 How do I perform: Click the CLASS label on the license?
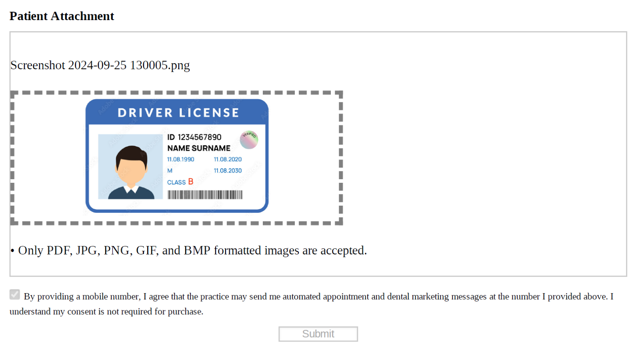click(176, 182)
